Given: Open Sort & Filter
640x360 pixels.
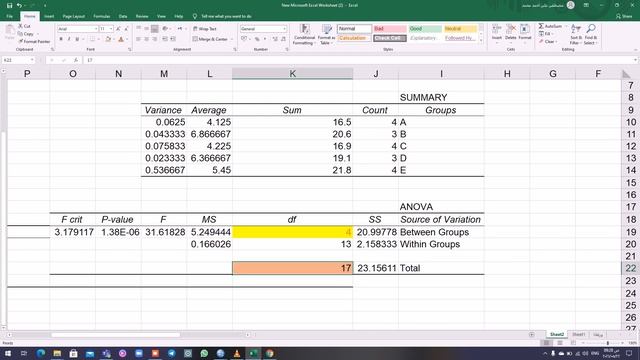Looking at the screenshot, I should [576, 34].
